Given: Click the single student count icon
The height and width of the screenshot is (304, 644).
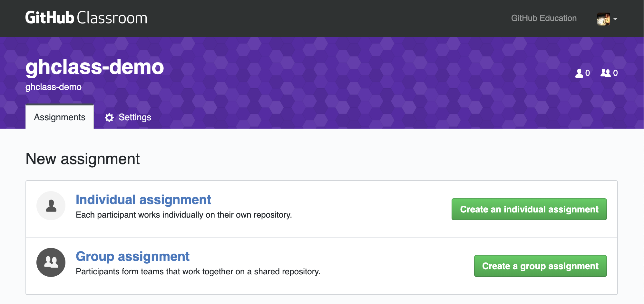Looking at the screenshot, I should point(579,73).
